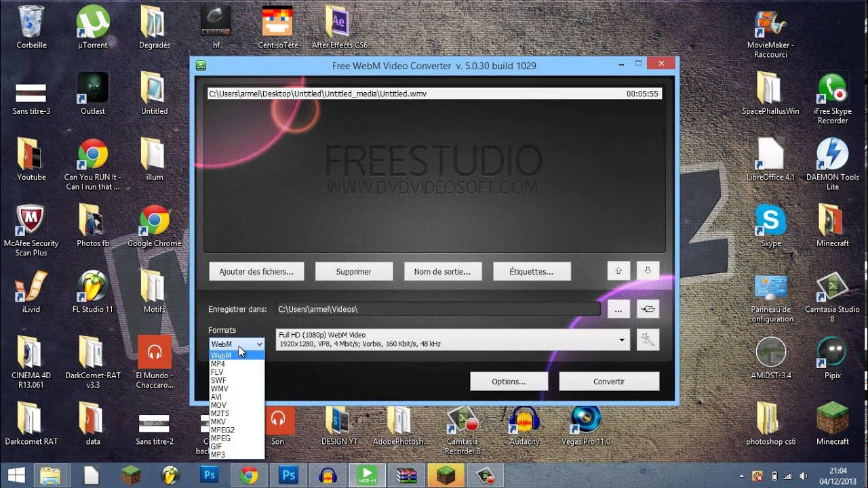Browse output folder with the ... button

[618, 309]
